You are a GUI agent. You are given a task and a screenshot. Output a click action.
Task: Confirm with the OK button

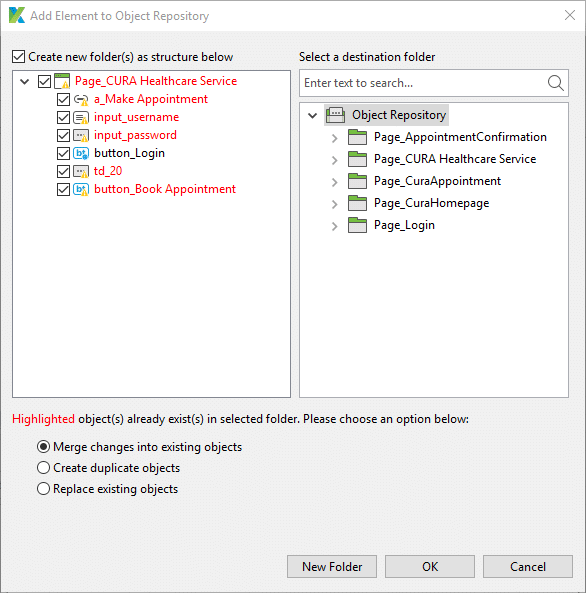point(430,566)
